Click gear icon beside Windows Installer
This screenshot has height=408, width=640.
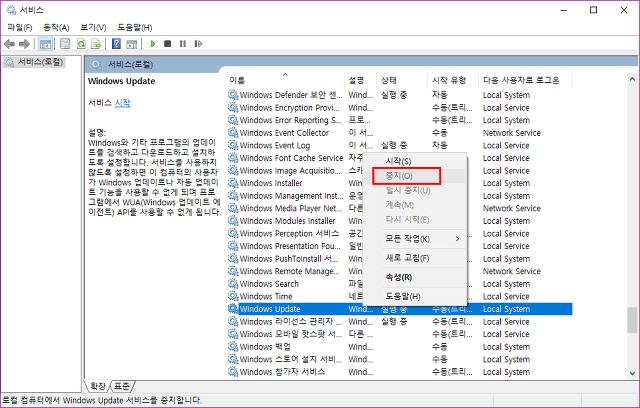(233, 183)
